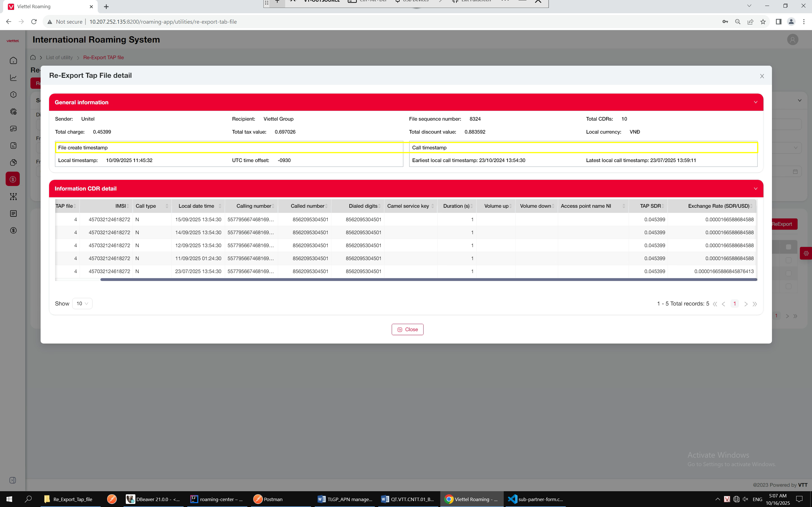Click the Close button in dialog

pos(407,329)
